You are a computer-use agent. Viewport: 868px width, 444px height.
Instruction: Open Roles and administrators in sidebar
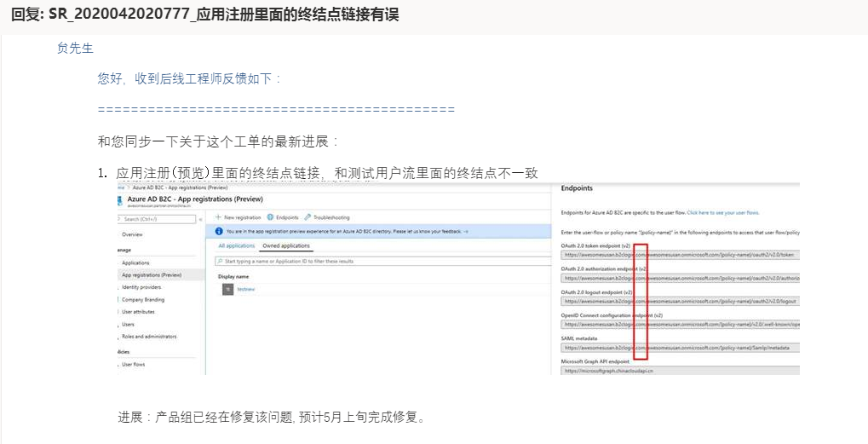149,337
